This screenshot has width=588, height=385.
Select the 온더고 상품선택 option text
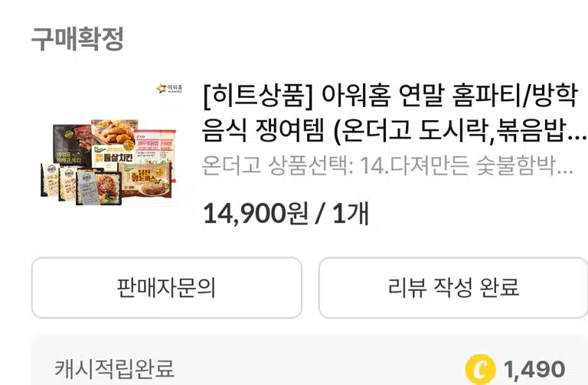tap(387, 165)
